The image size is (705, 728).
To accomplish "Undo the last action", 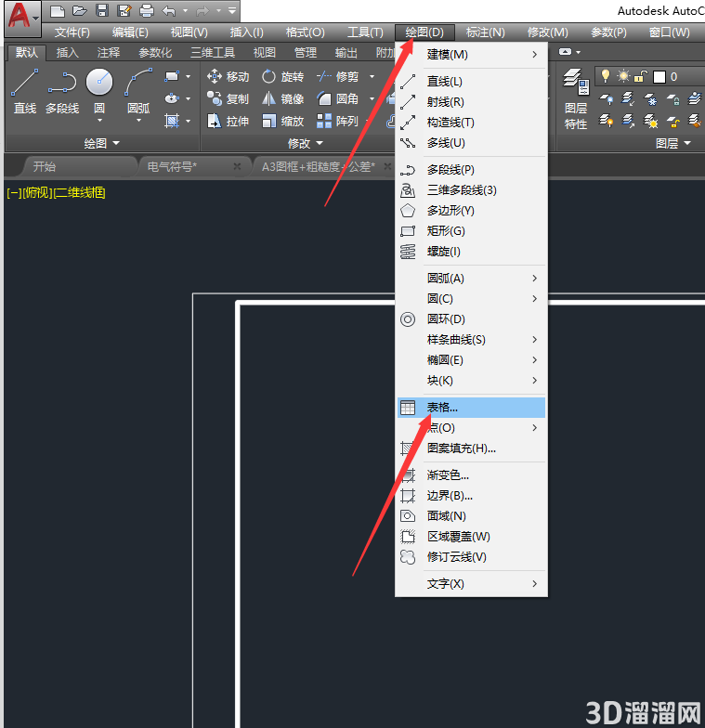I will (x=169, y=11).
